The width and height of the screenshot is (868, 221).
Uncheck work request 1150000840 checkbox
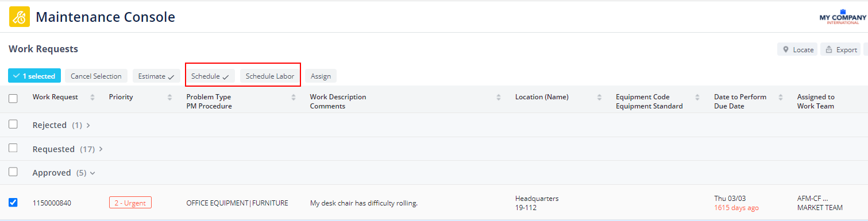pos(13,202)
